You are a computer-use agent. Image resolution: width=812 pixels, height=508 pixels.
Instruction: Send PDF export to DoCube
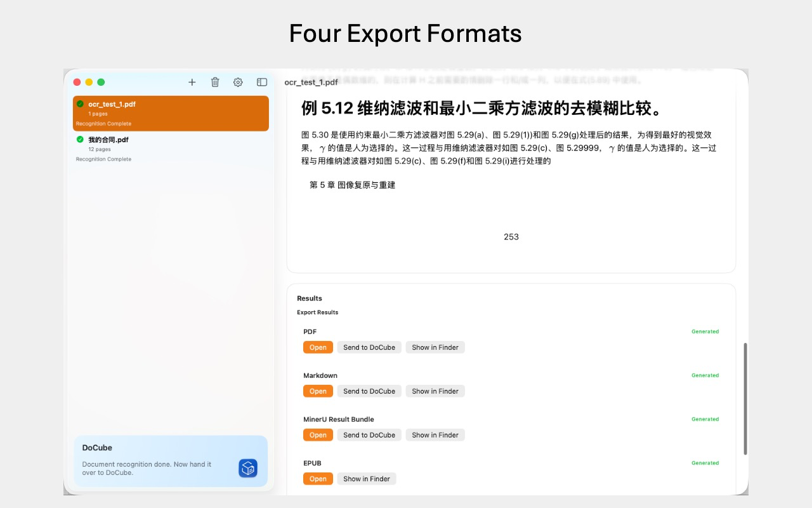point(369,347)
